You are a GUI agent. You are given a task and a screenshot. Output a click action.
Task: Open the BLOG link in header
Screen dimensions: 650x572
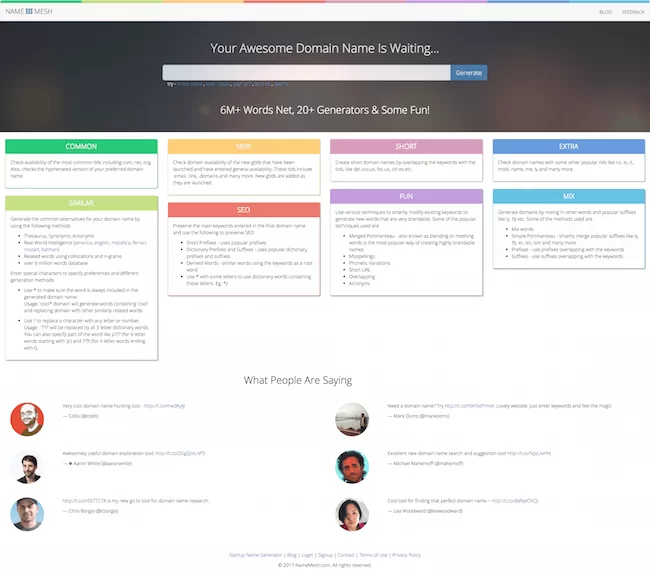(605, 12)
